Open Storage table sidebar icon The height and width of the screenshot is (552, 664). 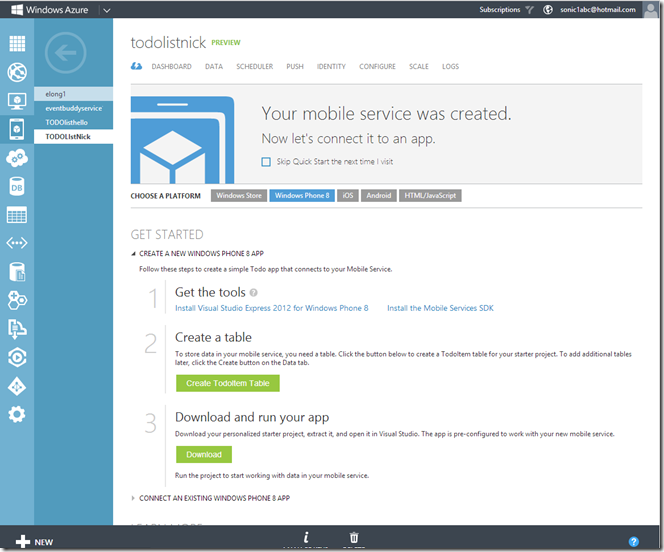(17, 215)
